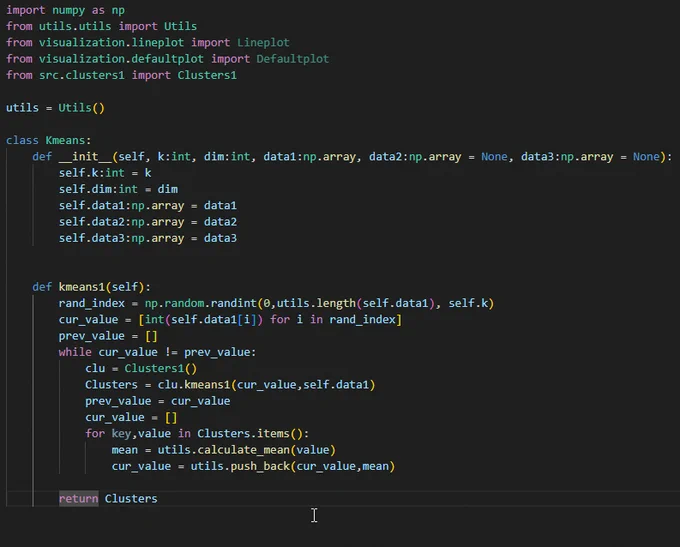Click the 'self.dim:int = dim' line
680x547 pixels.
tap(118, 189)
